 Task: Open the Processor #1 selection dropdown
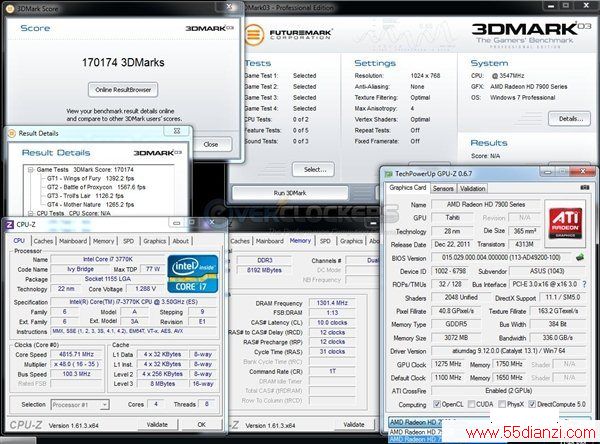[80, 405]
